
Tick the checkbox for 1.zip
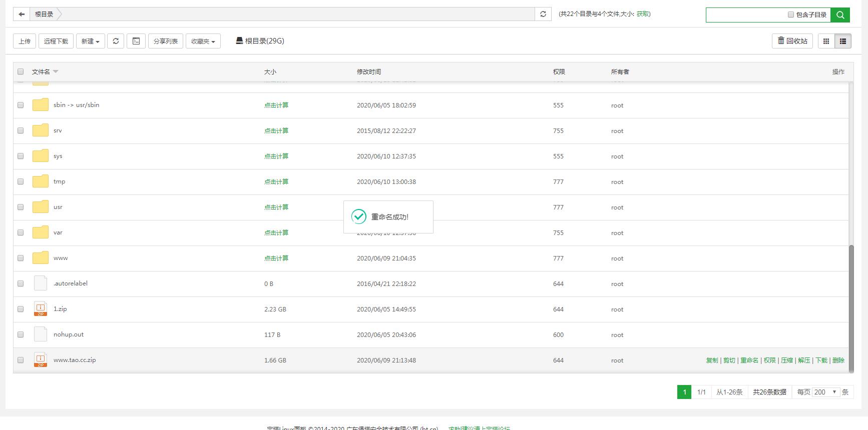pyautogui.click(x=21, y=309)
